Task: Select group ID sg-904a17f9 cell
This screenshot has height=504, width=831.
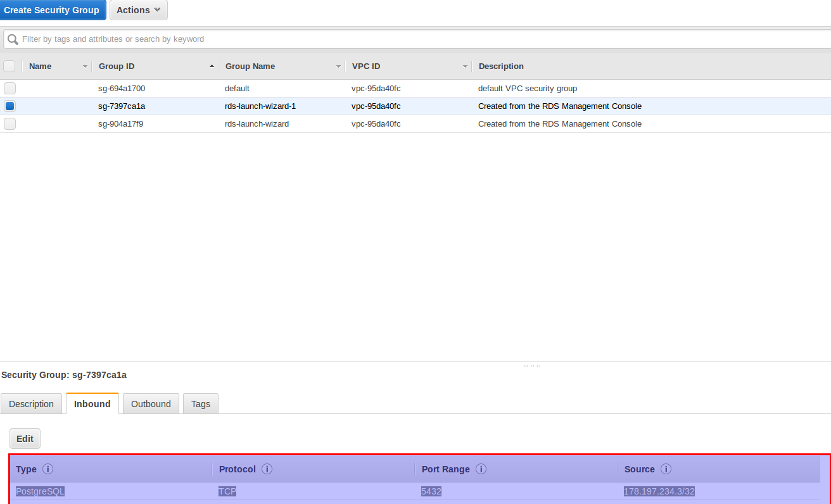Action: 121,124
